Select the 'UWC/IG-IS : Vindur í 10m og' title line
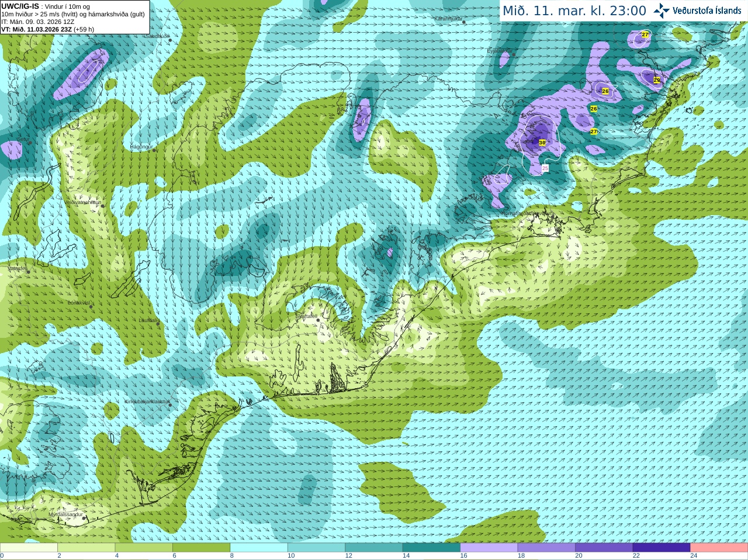Screen dimensions: 748x560 pos(46,6)
